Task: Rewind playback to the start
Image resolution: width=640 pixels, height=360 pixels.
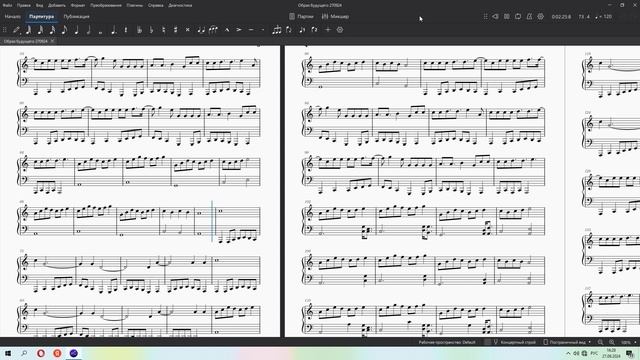Action: 495,16
